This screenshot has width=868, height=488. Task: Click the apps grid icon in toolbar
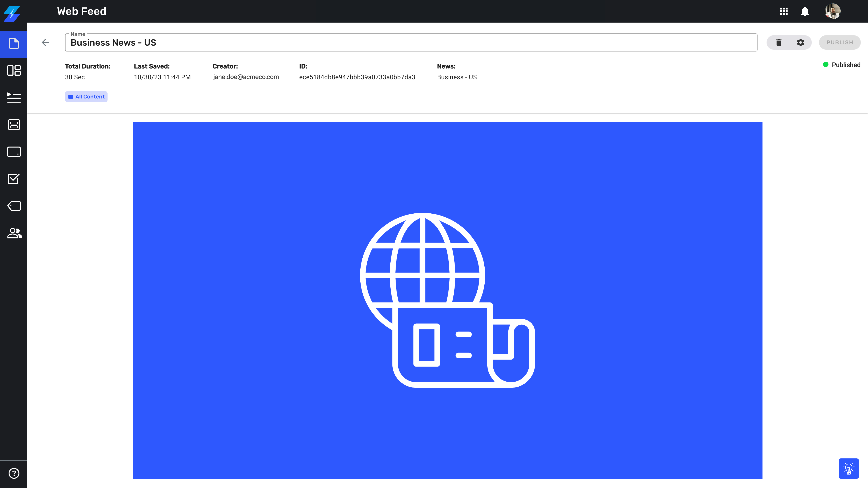tap(784, 11)
